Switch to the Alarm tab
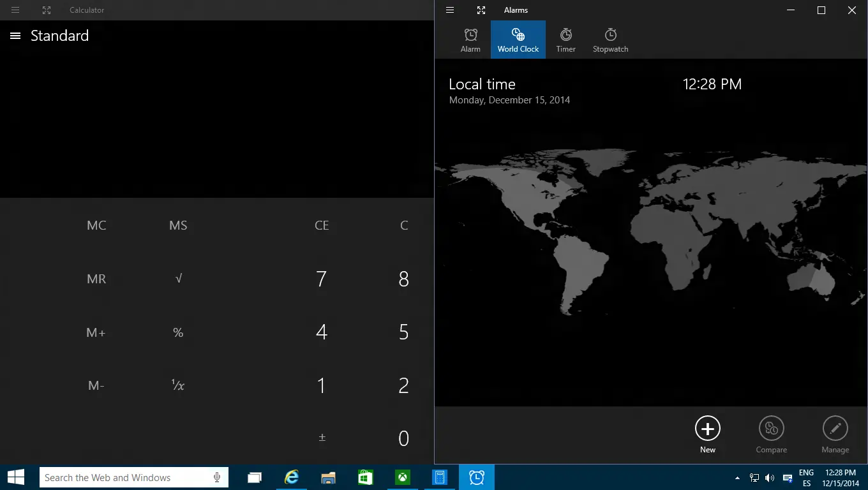Image resolution: width=868 pixels, height=490 pixels. 470,39
